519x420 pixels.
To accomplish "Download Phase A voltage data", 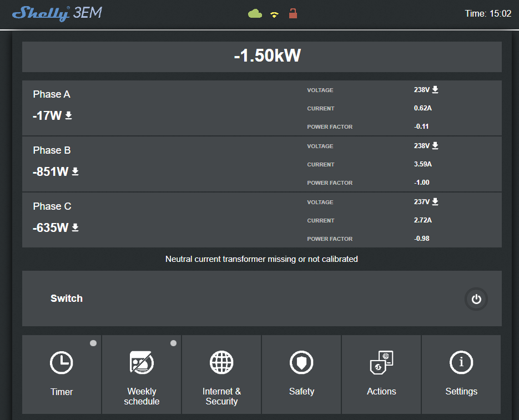I will tap(435, 90).
